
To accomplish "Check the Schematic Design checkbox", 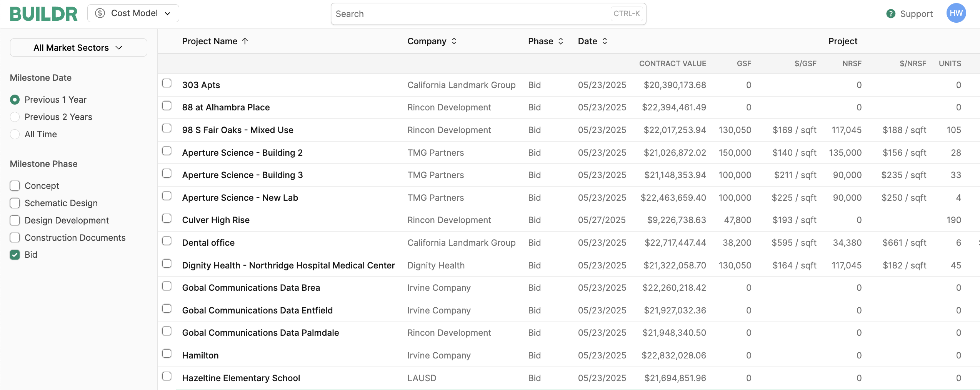I will point(15,203).
